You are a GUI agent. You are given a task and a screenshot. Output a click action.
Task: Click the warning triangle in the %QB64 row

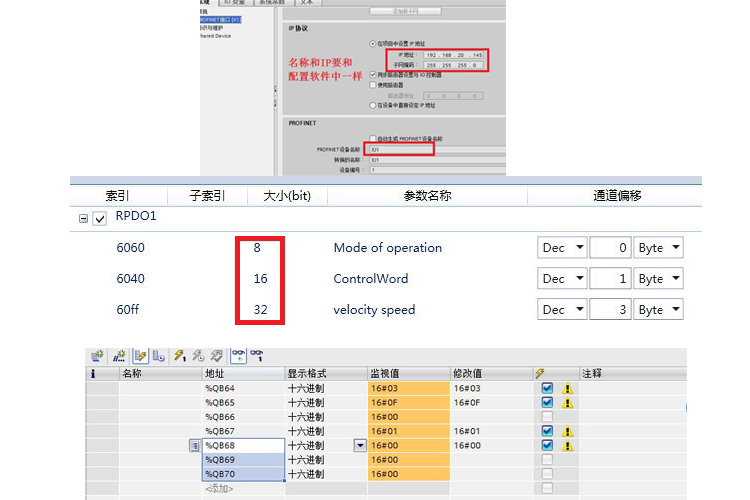pos(568,389)
